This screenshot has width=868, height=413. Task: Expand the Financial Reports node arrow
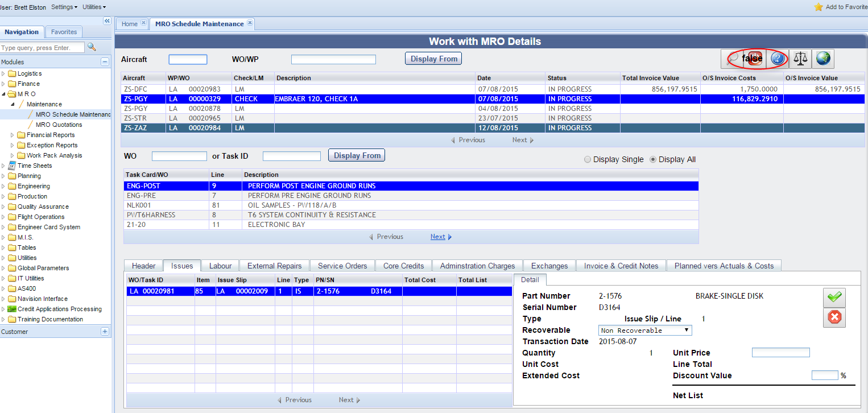pyautogui.click(x=13, y=135)
